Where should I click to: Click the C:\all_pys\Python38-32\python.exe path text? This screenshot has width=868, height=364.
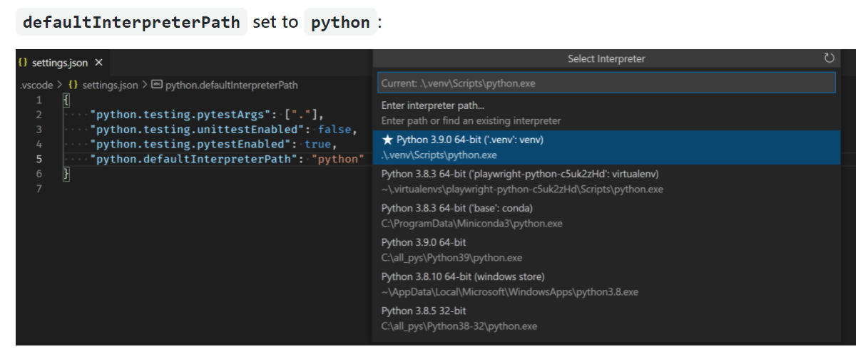click(x=459, y=326)
